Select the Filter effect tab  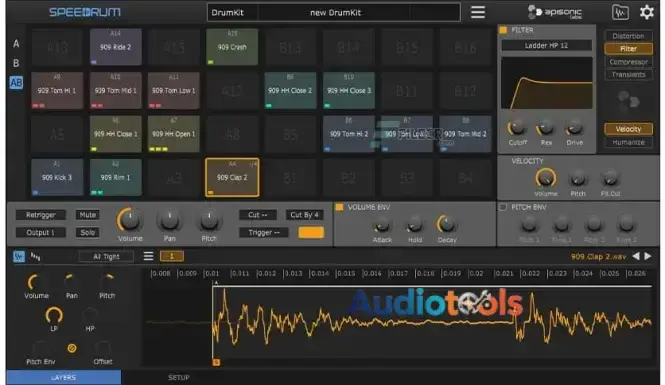628,49
